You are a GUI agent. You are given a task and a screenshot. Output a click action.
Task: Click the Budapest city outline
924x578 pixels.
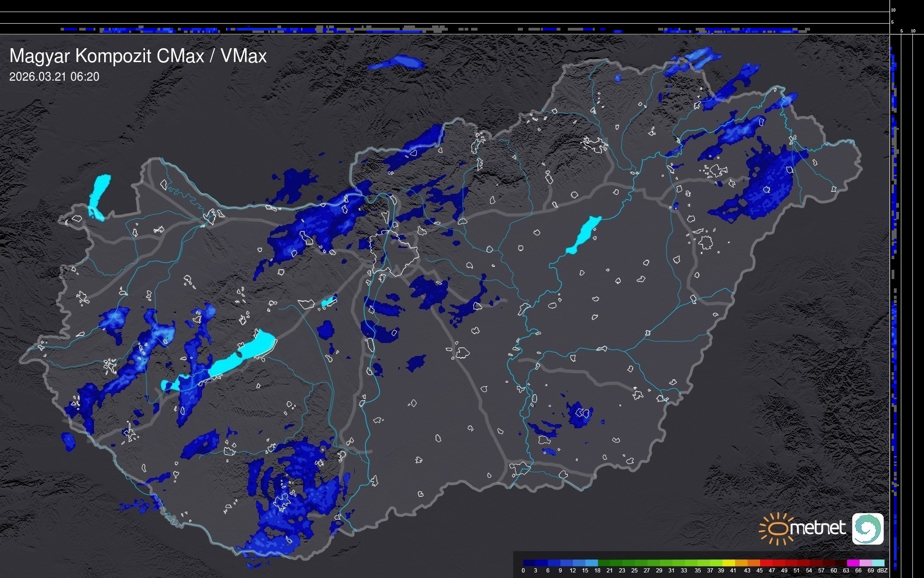pyautogui.click(x=394, y=253)
